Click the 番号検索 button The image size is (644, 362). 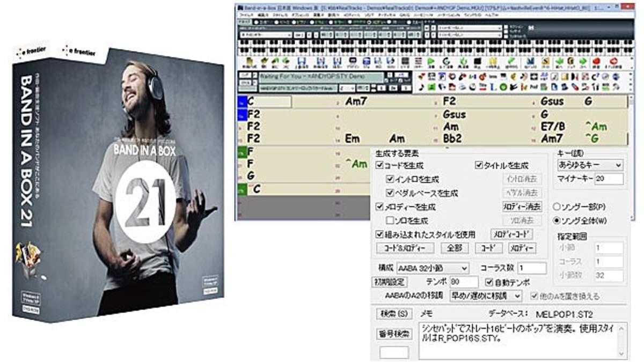pyautogui.click(x=395, y=334)
